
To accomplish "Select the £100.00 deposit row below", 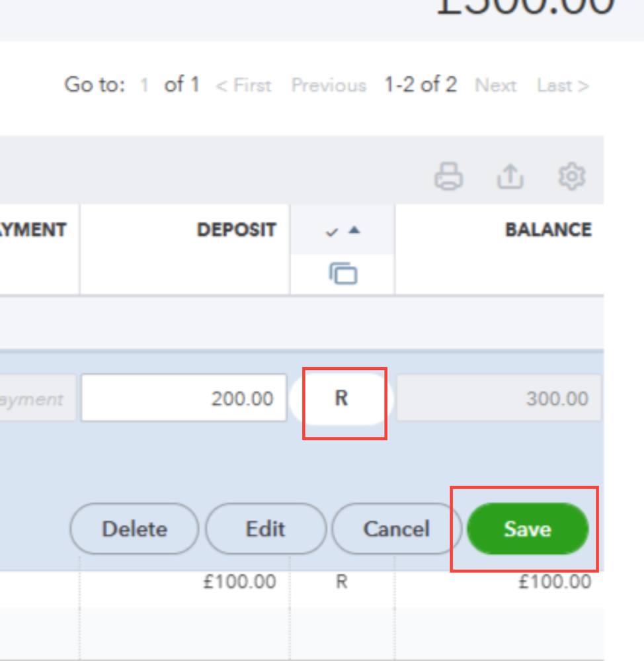I will (239, 582).
